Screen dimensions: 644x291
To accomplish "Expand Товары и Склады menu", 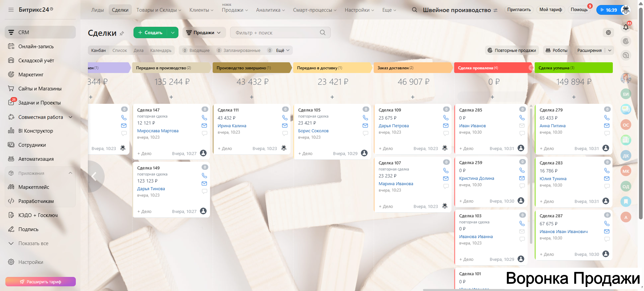I will pos(159,10).
